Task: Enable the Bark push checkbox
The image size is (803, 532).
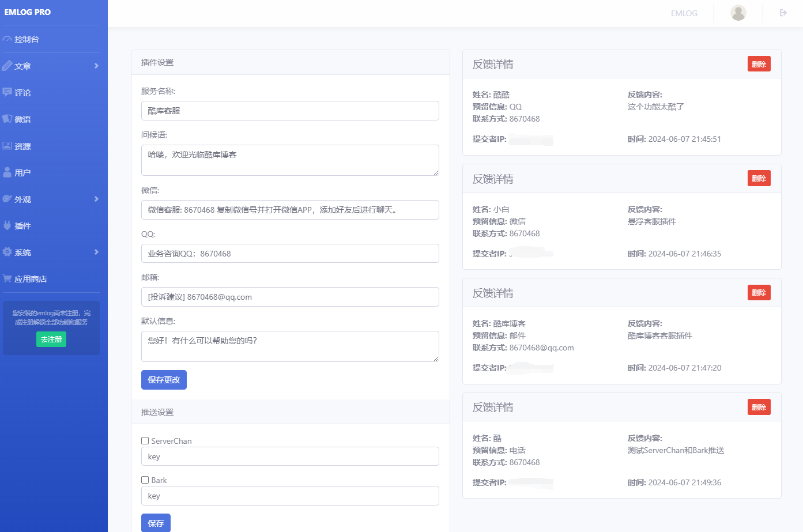Action: pos(145,480)
